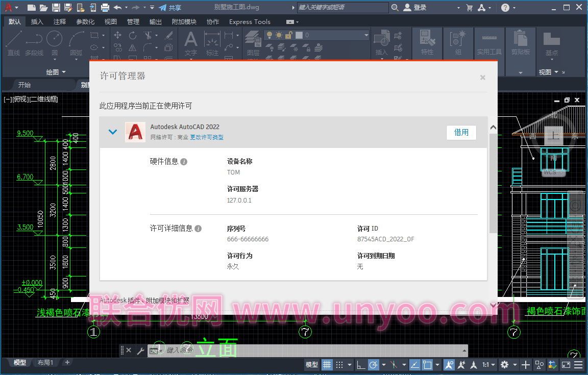Image resolution: width=588 pixels, height=375 pixels.
Task: Switch to the 模型 layout tab at the bottom-left
Action: pyautogui.click(x=20, y=362)
